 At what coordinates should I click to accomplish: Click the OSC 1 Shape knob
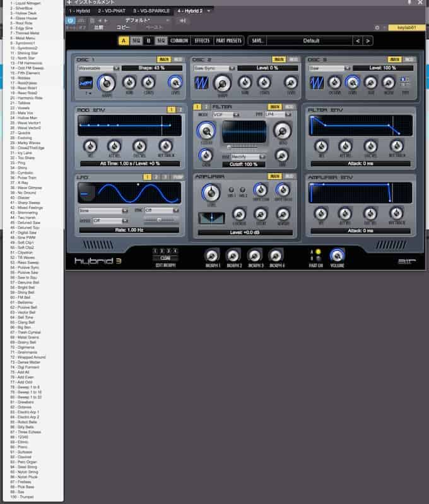pyautogui.click(x=106, y=83)
